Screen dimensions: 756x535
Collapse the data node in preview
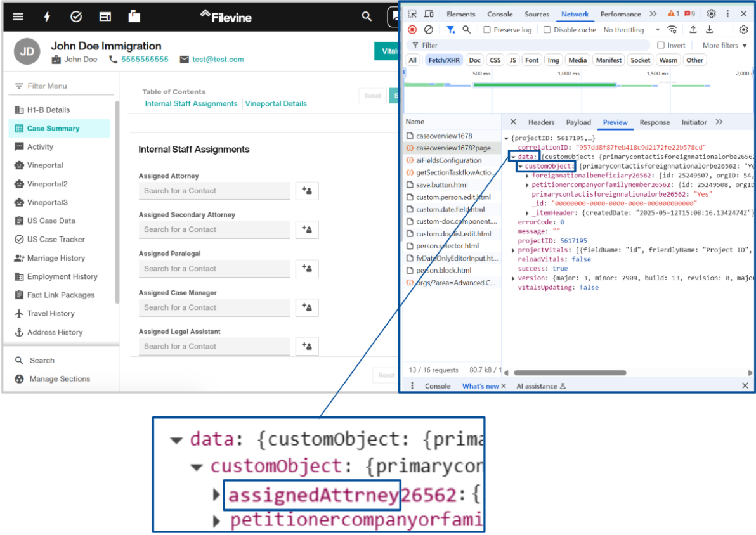(514, 157)
